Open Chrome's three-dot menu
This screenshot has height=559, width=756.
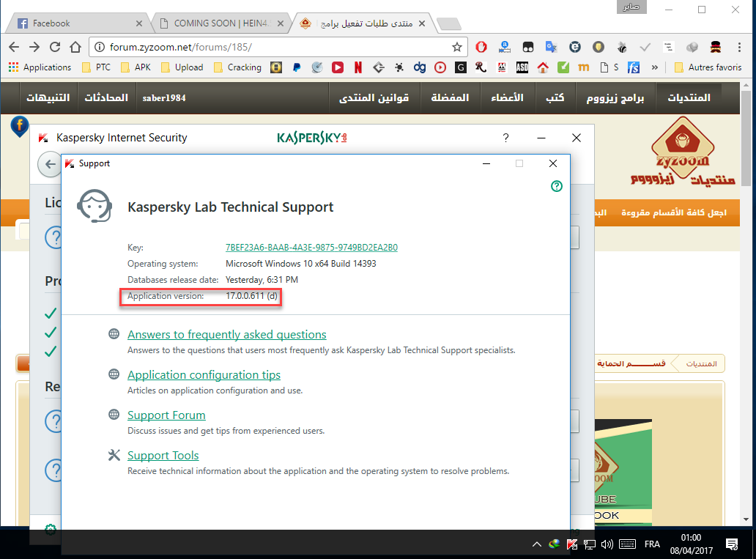click(x=739, y=47)
